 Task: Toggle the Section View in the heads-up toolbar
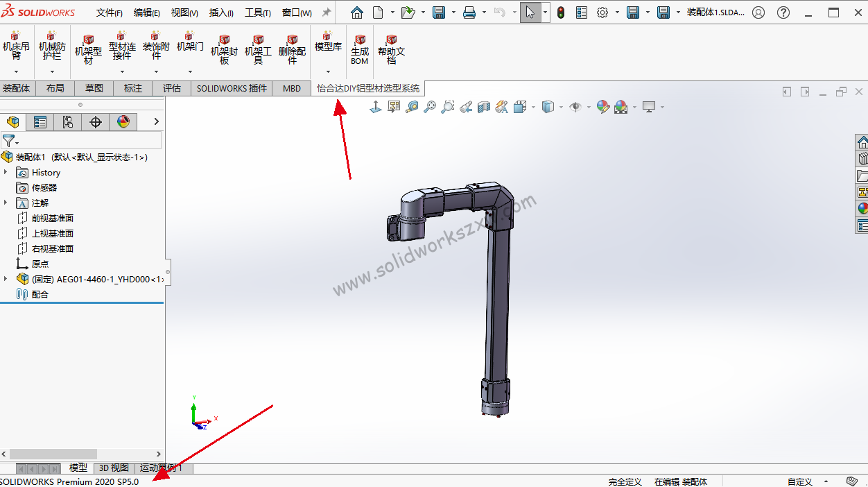[x=483, y=106]
